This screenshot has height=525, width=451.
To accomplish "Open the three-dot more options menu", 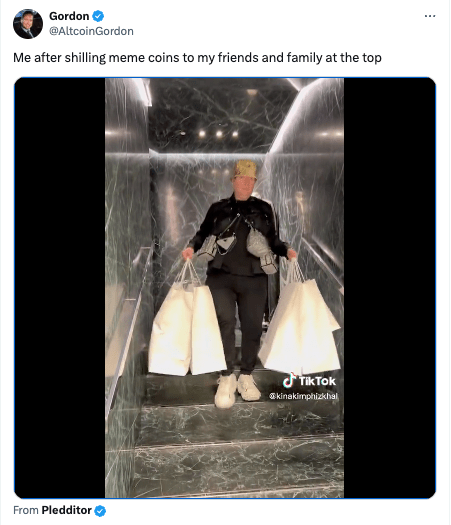I will [x=430, y=16].
